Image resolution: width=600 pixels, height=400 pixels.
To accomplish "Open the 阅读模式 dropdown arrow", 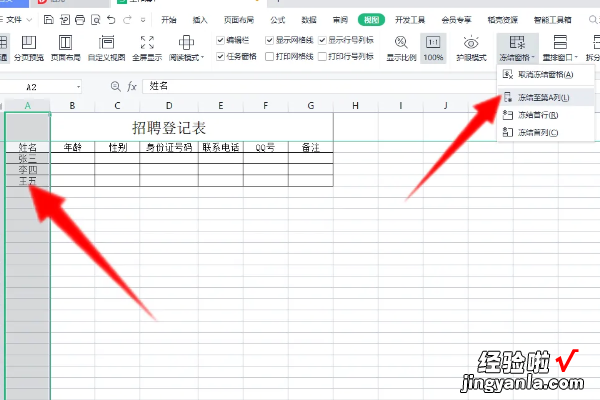I will [202, 58].
